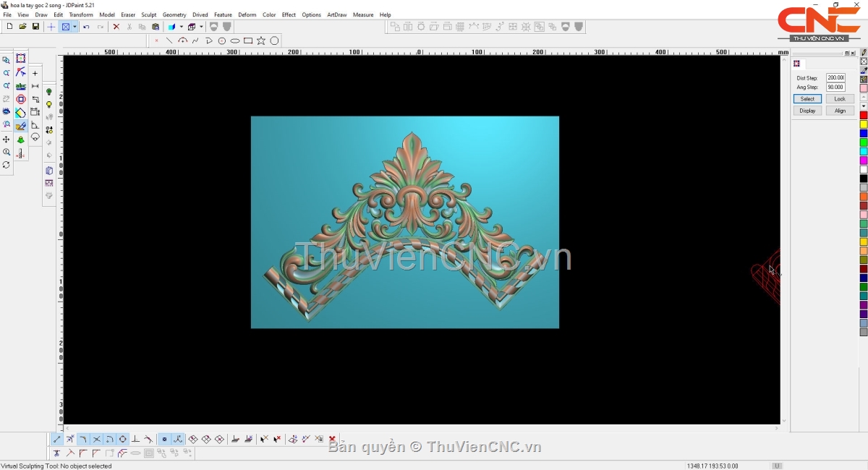Screen dimensions: 868x470
Task: Open the wireframe box dropdown arrow
Action: (x=201, y=27)
